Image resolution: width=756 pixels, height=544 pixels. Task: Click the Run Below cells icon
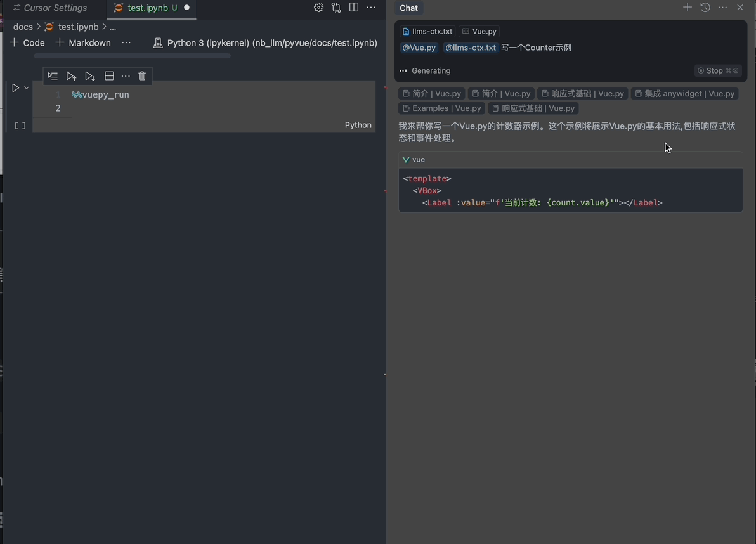click(x=89, y=76)
